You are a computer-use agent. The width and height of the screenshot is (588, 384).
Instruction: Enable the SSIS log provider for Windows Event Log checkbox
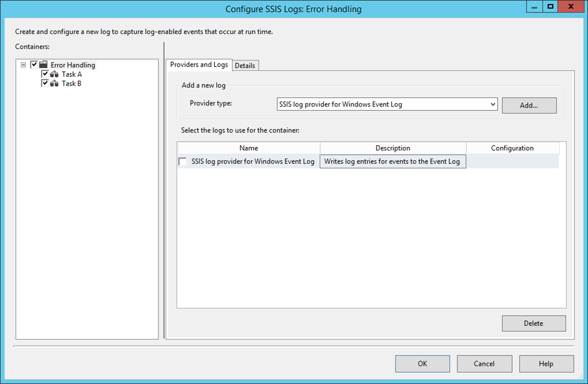[182, 162]
